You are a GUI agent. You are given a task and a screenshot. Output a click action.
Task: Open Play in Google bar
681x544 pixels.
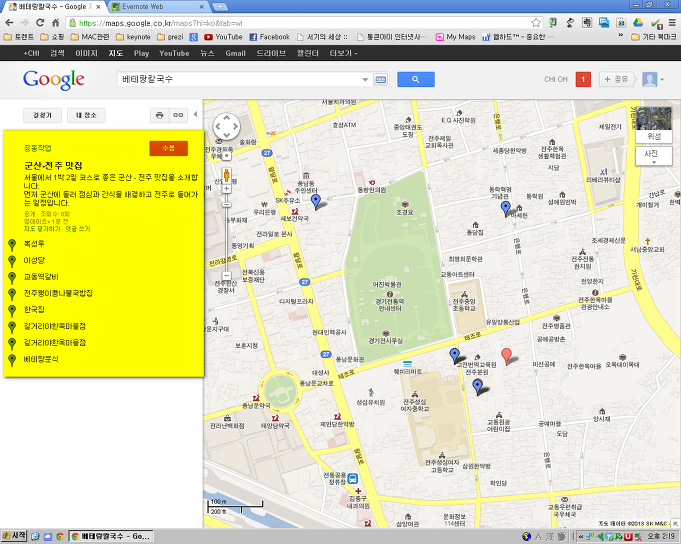[x=141, y=53]
